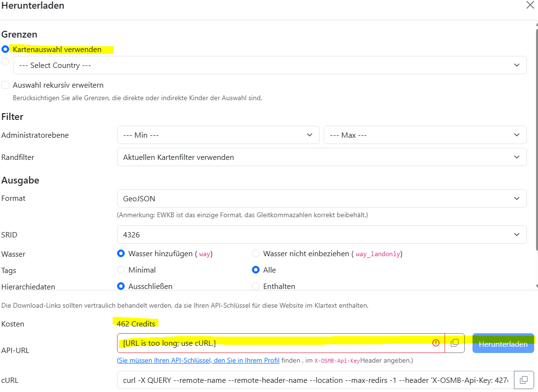
Task: Click the Filter section heading
Action: click(13, 117)
